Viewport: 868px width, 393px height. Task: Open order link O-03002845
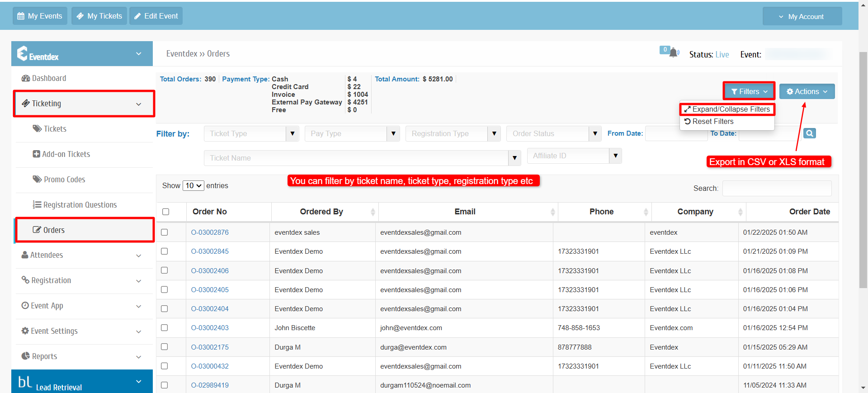pyautogui.click(x=210, y=251)
